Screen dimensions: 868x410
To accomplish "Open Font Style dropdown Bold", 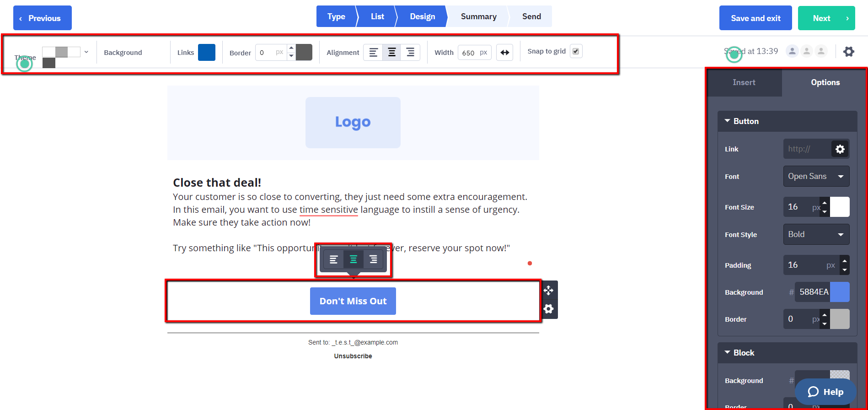I will (x=816, y=234).
